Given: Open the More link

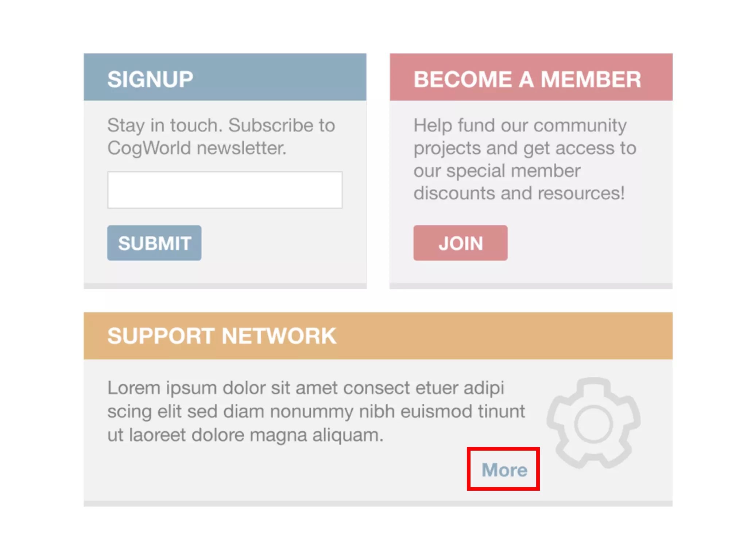Looking at the screenshot, I should (x=504, y=470).
